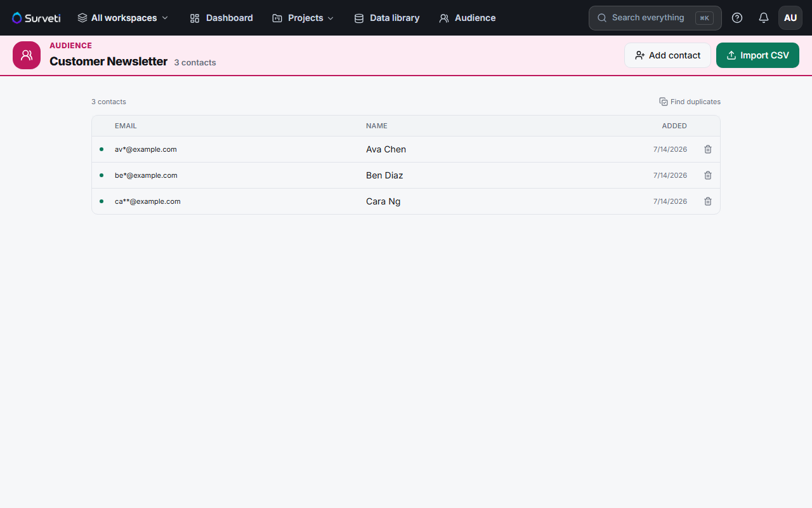The image size is (812, 508).
Task: Open the notifications bell
Action: tap(764, 18)
